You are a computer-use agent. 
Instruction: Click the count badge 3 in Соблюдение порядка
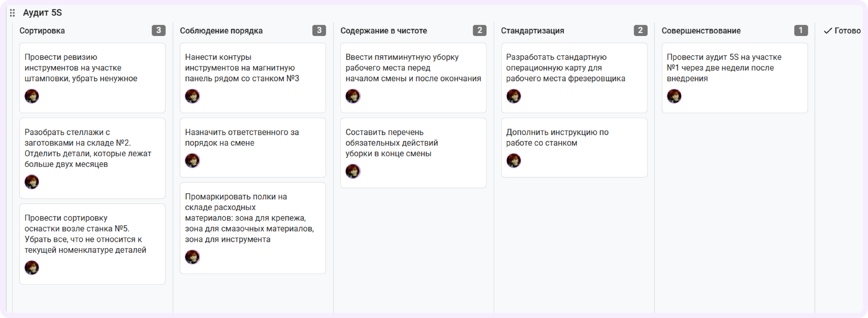tap(319, 30)
